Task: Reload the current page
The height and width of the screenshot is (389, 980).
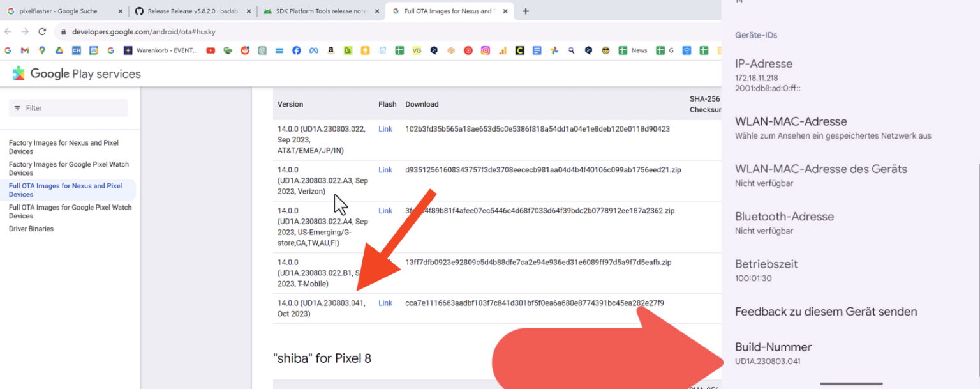Action: click(x=42, y=31)
